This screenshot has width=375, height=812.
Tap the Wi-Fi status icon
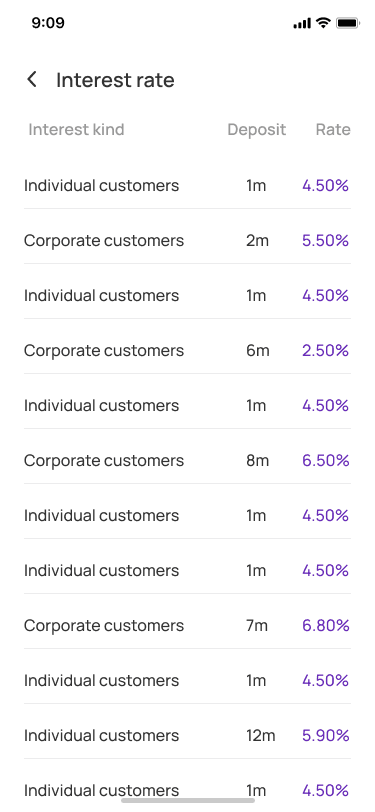point(323,23)
